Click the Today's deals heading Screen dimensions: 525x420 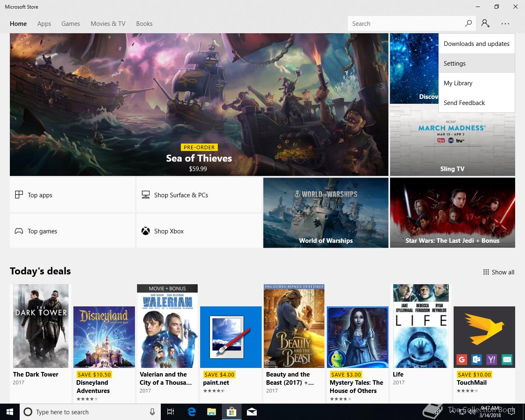pyautogui.click(x=40, y=271)
